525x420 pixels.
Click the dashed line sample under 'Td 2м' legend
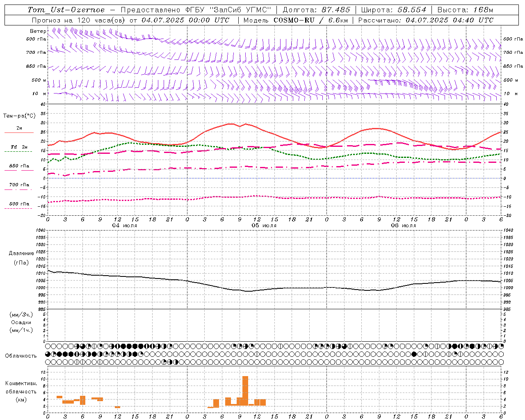tap(18, 152)
